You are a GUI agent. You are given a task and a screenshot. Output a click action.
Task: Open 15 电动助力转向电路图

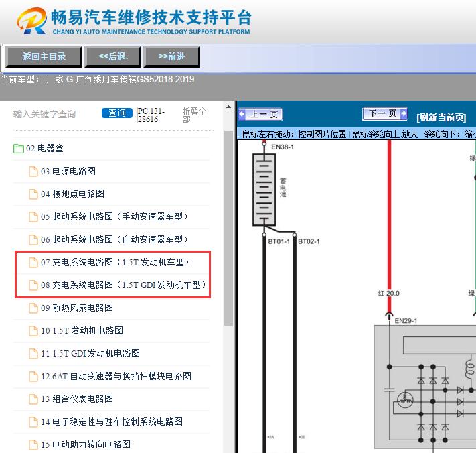click(86, 444)
